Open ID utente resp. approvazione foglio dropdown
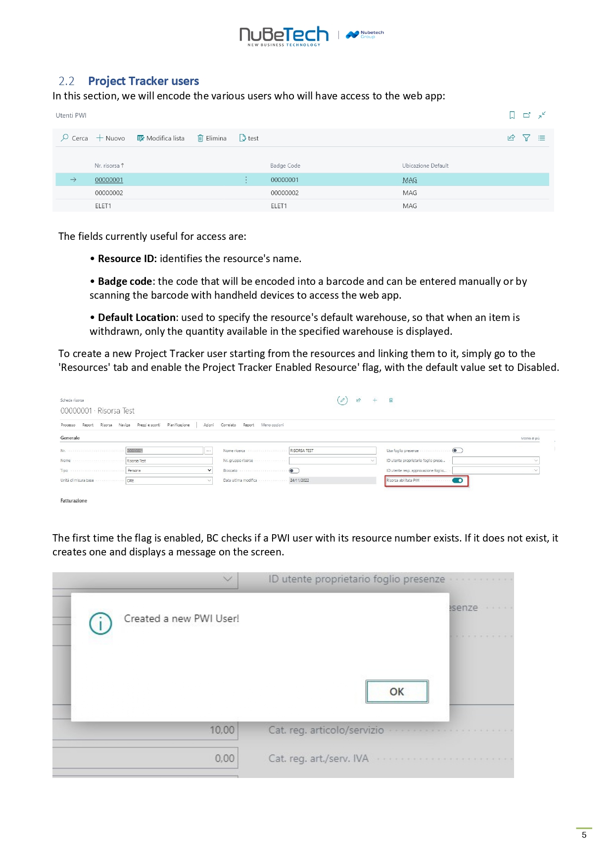The height and width of the screenshot is (868, 614). (536, 470)
